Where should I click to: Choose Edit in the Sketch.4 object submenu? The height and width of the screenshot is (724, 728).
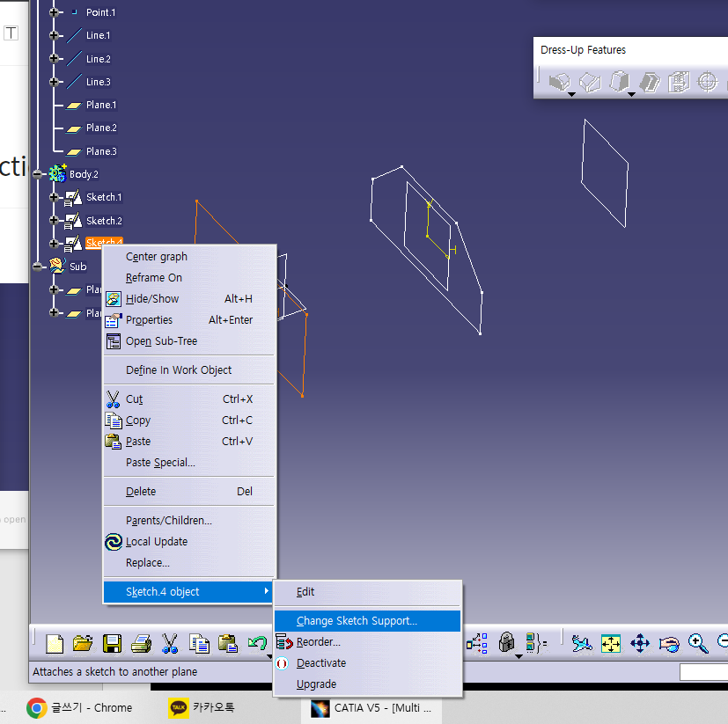(x=367, y=592)
